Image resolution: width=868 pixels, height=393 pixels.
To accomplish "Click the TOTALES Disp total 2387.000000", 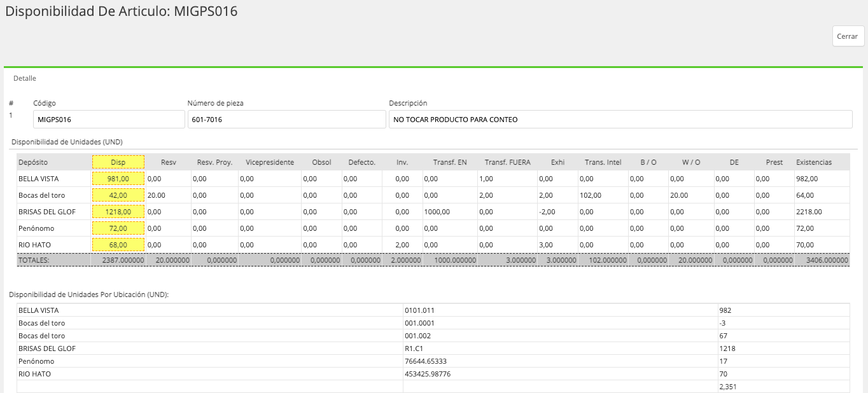I will pyautogui.click(x=123, y=260).
